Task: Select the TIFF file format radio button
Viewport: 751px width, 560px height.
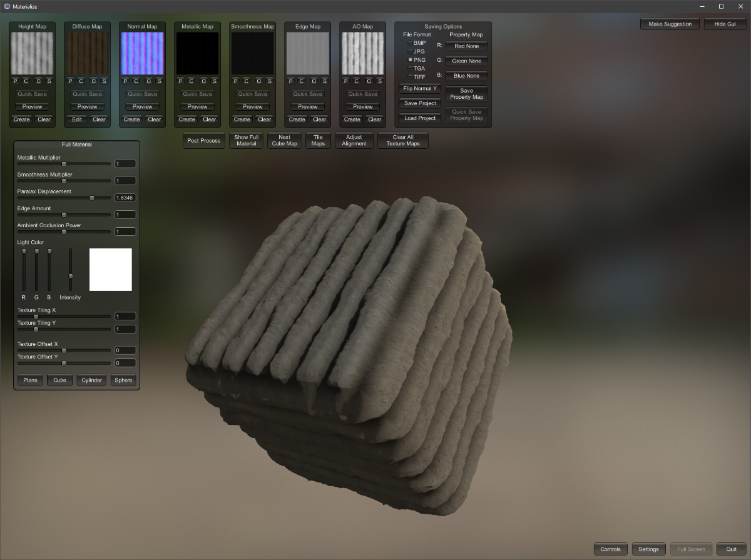Action: [x=411, y=77]
